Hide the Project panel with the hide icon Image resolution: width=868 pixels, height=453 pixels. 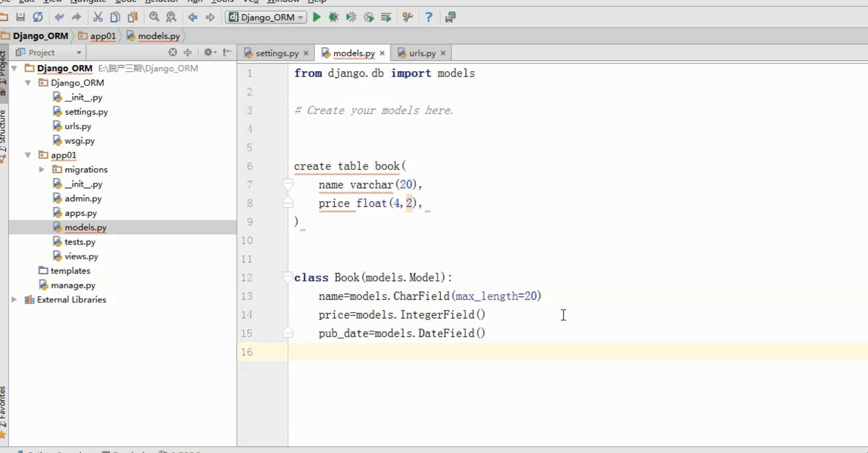coord(227,52)
